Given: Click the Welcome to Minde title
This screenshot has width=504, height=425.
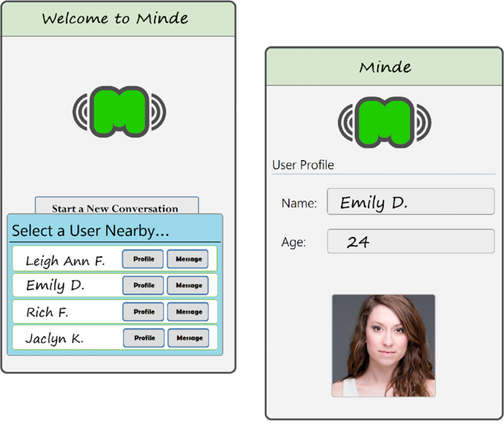Looking at the screenshot, I should point(115,19).
